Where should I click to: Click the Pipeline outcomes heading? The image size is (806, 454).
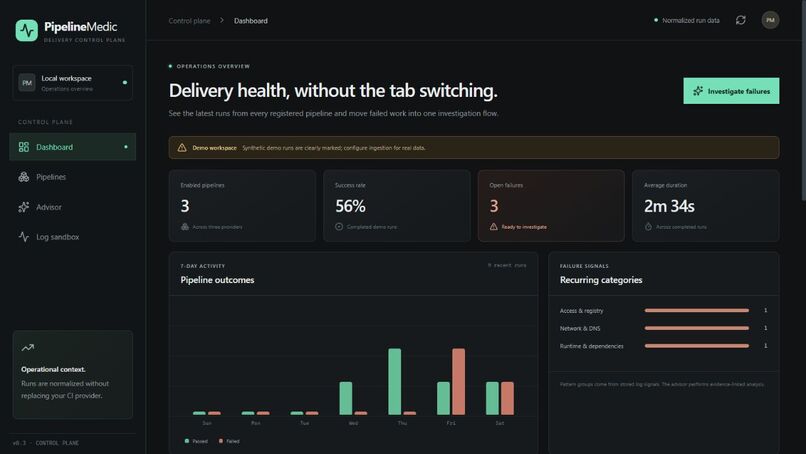tap(217, 280)
